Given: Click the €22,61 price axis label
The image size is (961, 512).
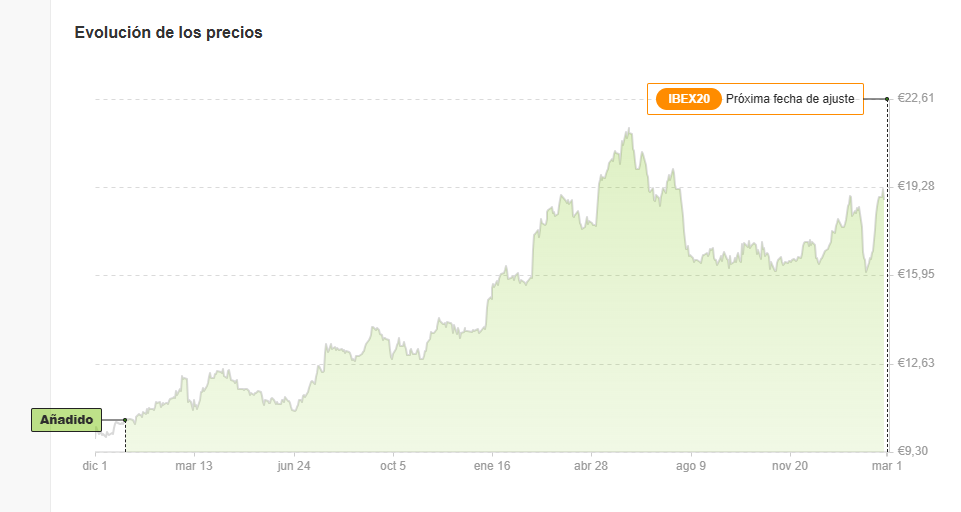Looking at the screenshot, I should tap(916, 97).
